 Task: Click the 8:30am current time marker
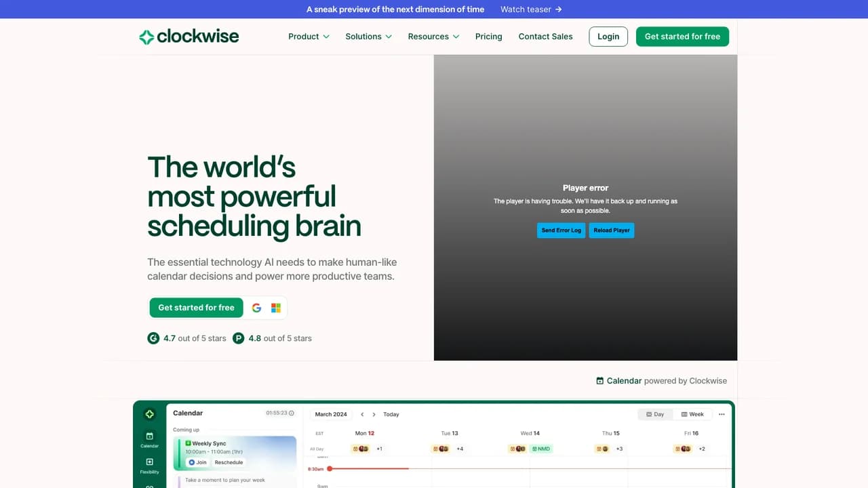[330, 468]
